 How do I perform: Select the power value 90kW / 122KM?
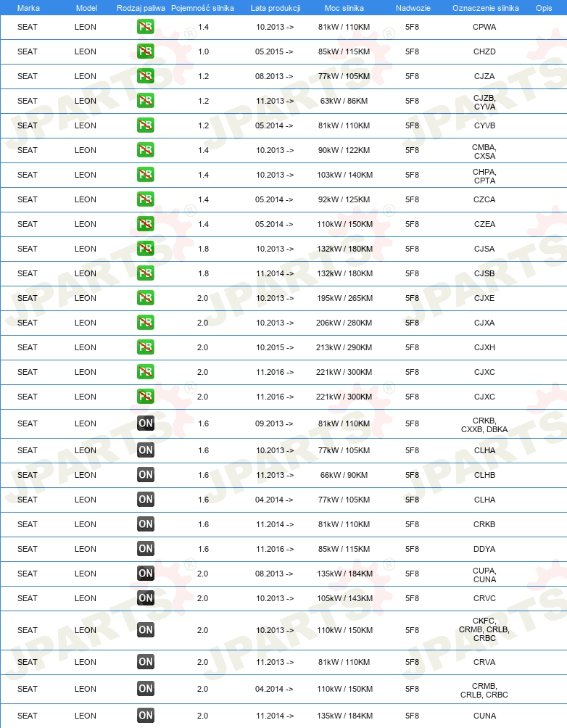click(x=344, y=150)
